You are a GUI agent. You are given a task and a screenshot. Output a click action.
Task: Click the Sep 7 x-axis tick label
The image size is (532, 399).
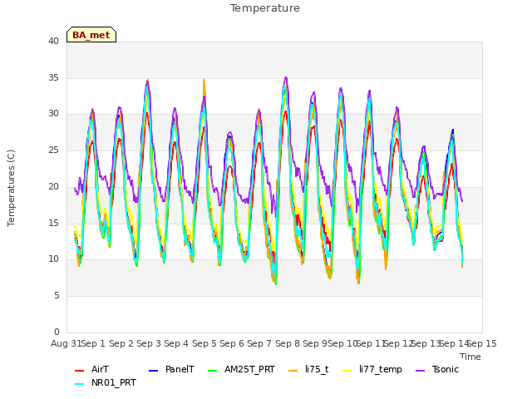[x=259, y=343]
